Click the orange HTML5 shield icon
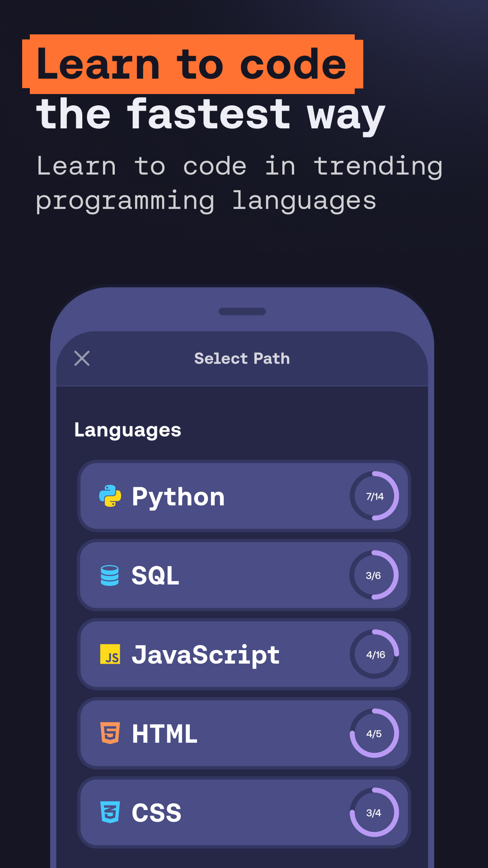The width and height of the screenshot is (488, 868). click(x=110, y=733)
